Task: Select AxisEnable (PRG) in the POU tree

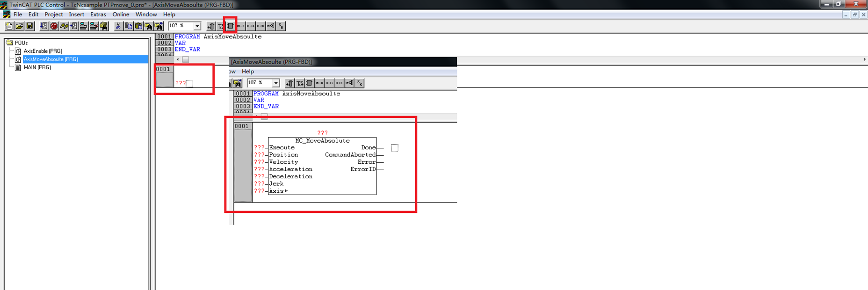Action: click(43, 51)
